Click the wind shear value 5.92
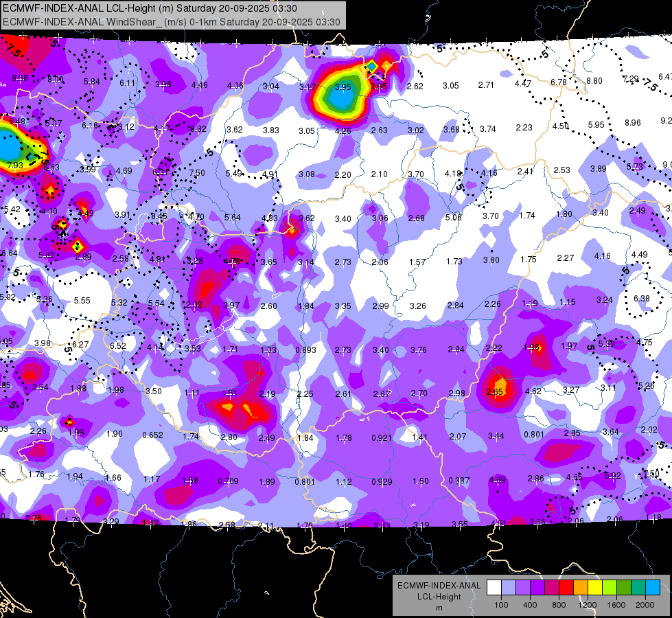Screen dimensions: 672x618 613,476
